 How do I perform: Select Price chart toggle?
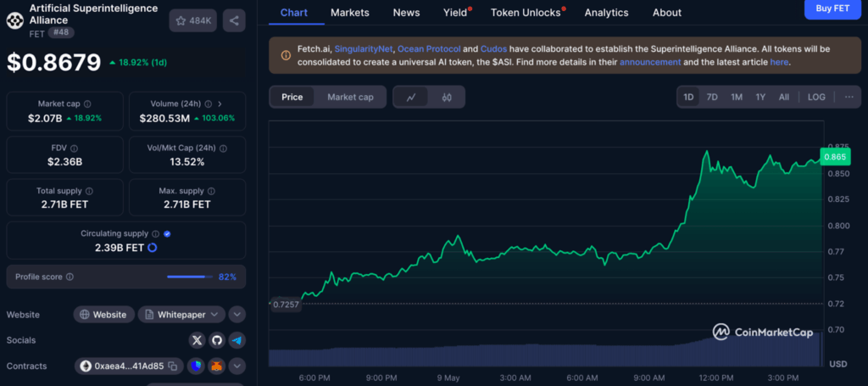tap(292, 98)
